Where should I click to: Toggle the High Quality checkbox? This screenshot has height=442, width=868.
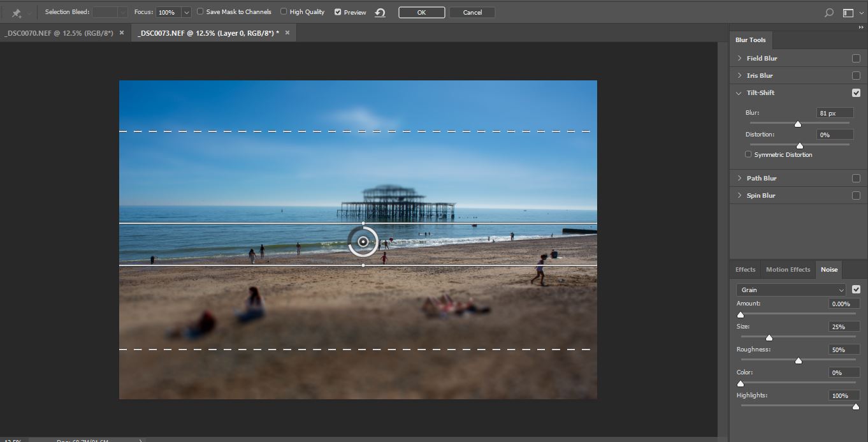(x=284, y=11)
